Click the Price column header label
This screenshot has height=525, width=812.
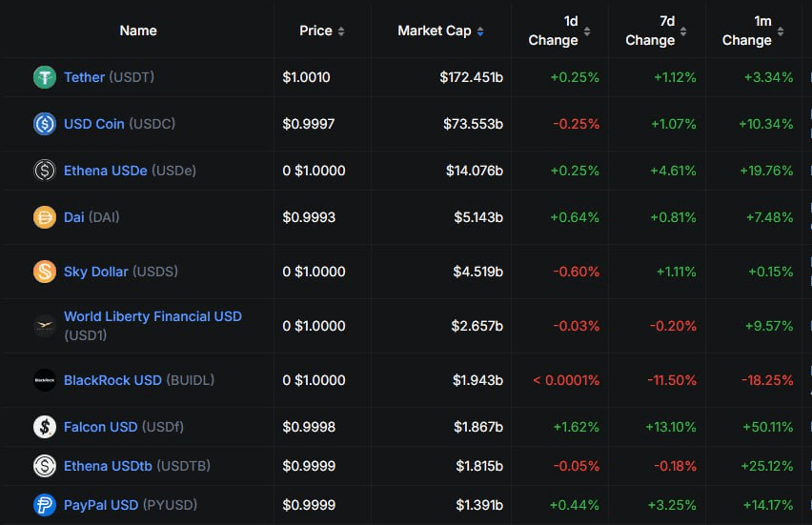pos(315,30)
